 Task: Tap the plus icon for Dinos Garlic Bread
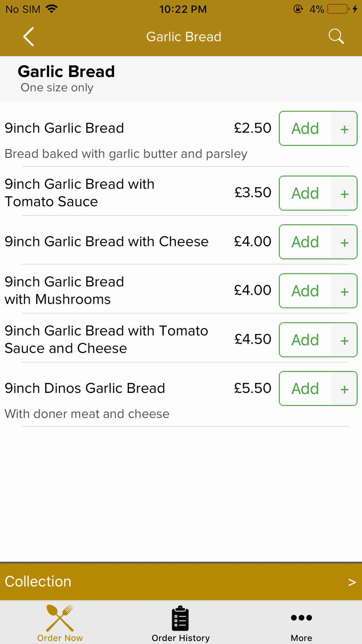tap(344, 389)
